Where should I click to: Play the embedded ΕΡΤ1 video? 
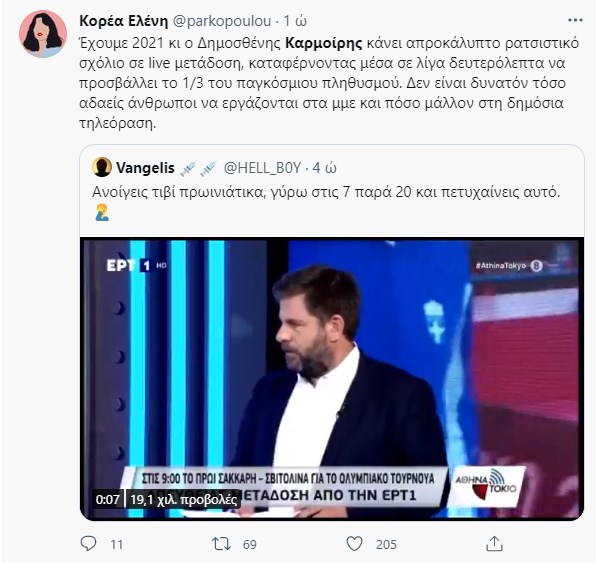pos(332,379)
